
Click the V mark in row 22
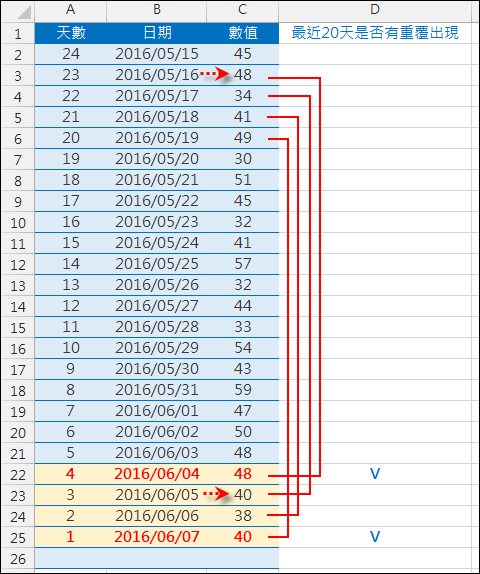click(375, 474)
